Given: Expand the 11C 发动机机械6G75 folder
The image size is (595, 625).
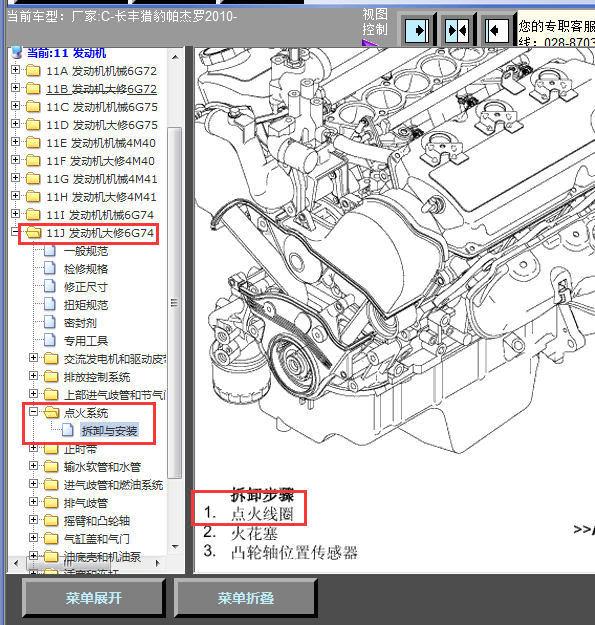Looking at the screenshot, I should coord(15,105).
